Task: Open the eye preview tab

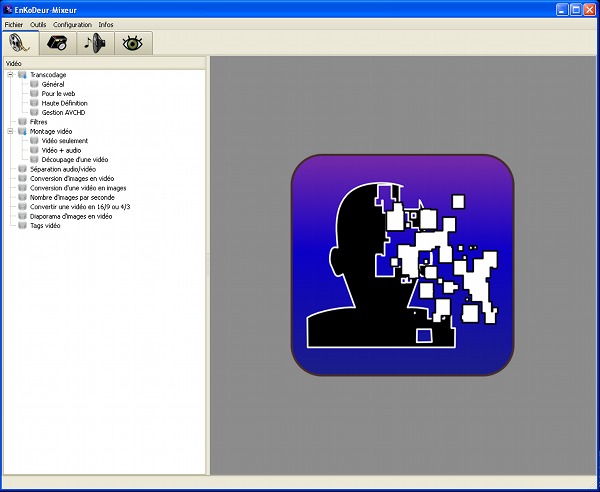Action: [133, 43]
